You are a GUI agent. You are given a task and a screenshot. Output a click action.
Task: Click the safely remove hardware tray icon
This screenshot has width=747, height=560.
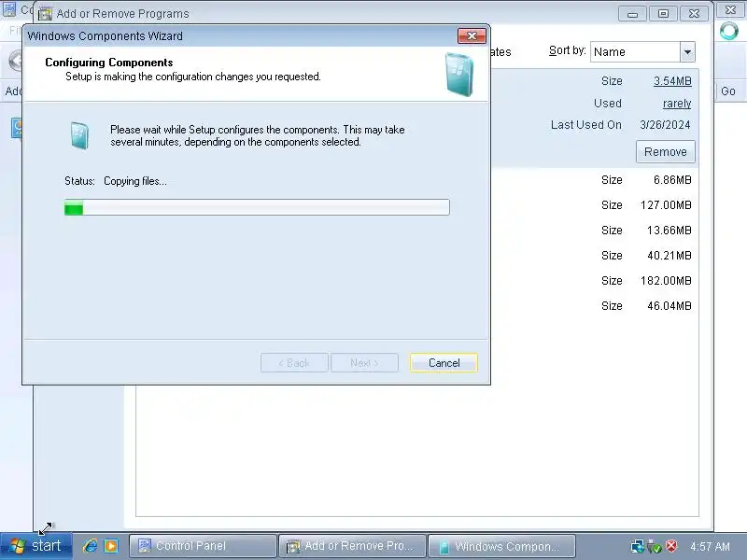click(655, 547)
